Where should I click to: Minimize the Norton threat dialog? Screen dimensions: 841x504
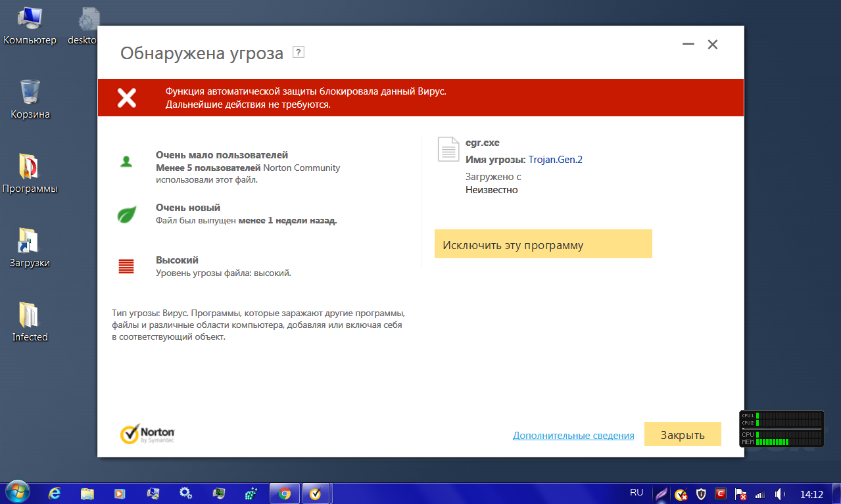[688, 45]
